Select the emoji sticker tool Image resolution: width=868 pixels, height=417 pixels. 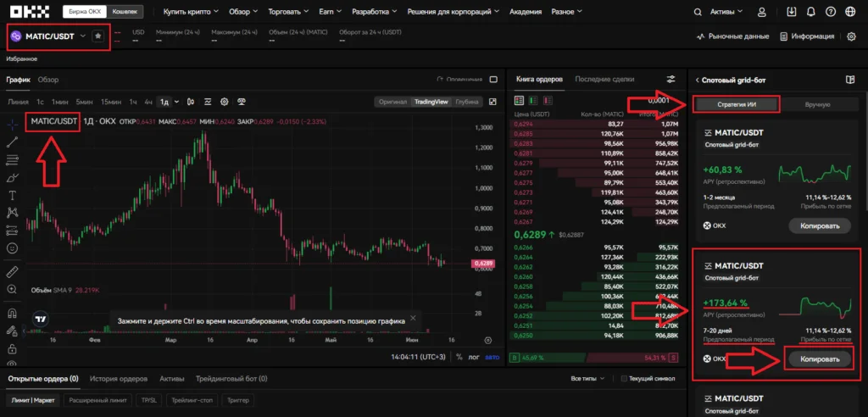click(12, 248)
